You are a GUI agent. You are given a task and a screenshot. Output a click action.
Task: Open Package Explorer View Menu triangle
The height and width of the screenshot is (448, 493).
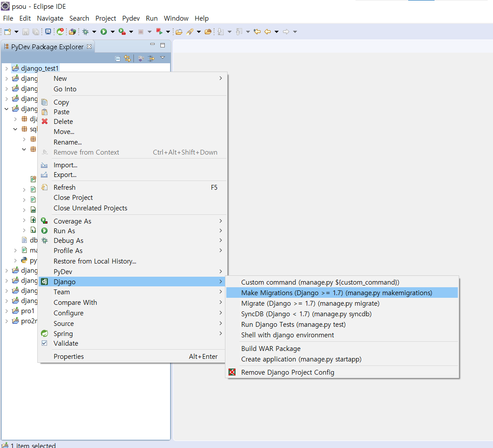pos(163,58)
